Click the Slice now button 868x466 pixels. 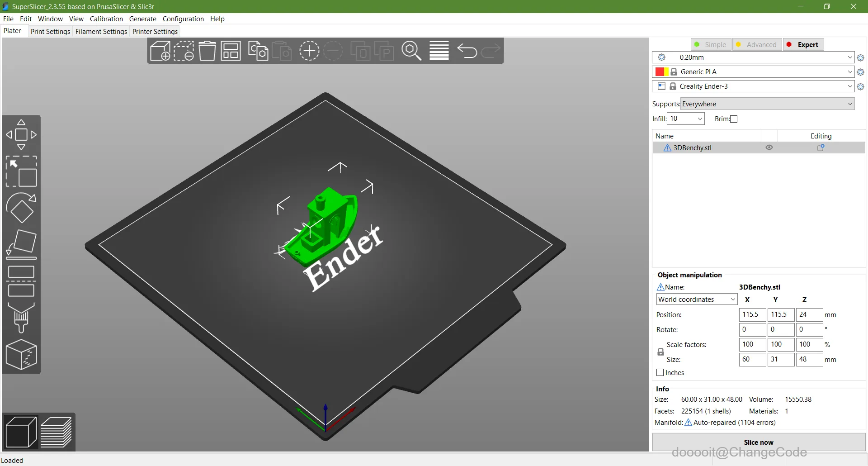(759, 442)
